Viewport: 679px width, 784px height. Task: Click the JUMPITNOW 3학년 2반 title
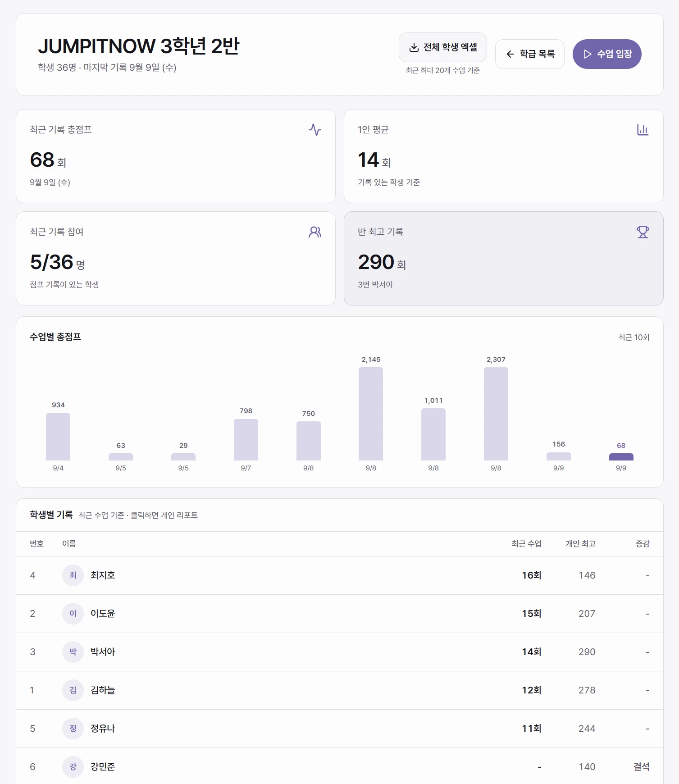pos(139,46)
